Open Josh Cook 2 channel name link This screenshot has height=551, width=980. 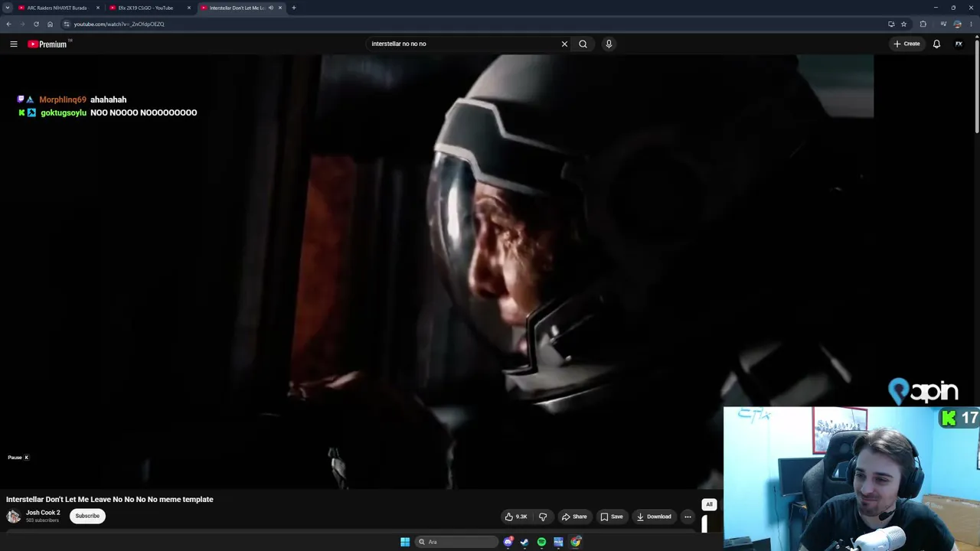[x=43, y=513]
